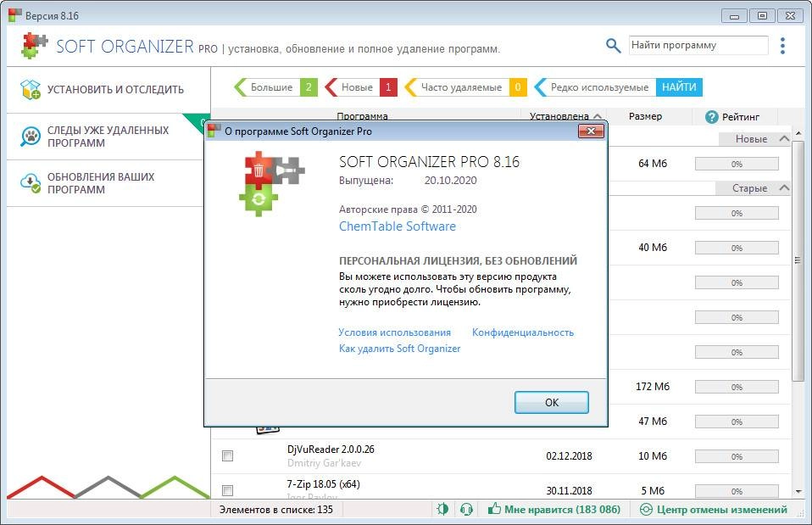The image size is (812, 525).
Task: Close the About Soft Organizer Pro dialog
Action: click(591, 131)
